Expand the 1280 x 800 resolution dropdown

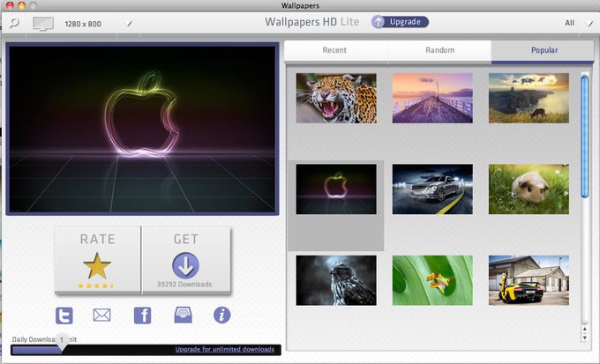128,24
